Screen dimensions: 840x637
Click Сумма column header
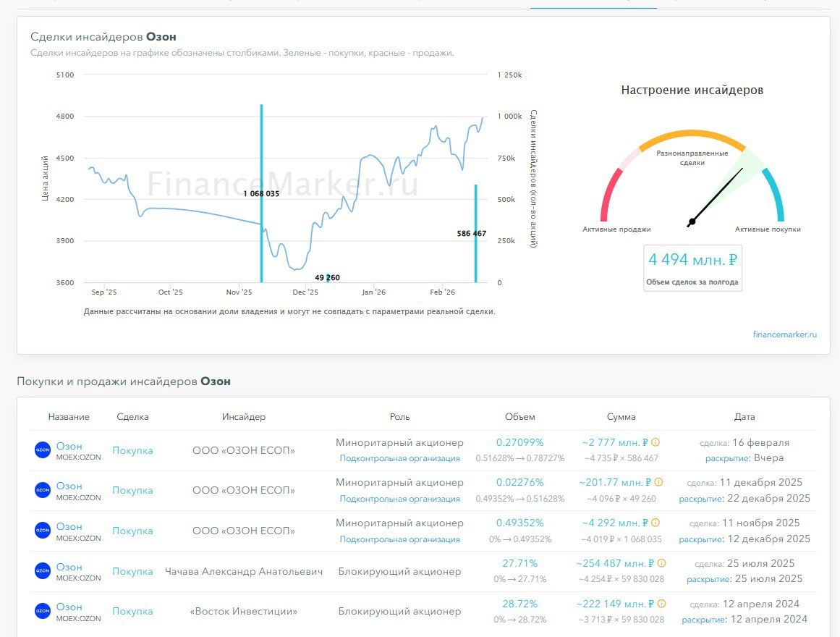[621, 417]
